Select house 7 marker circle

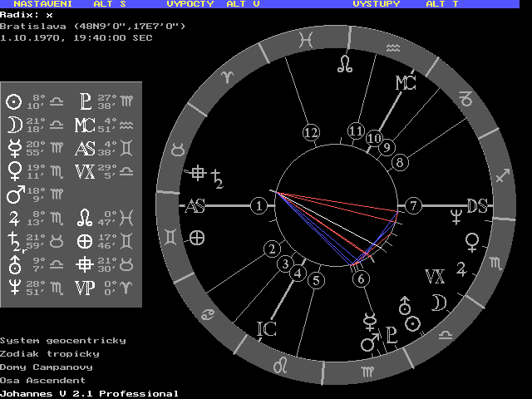coord(412,205)
